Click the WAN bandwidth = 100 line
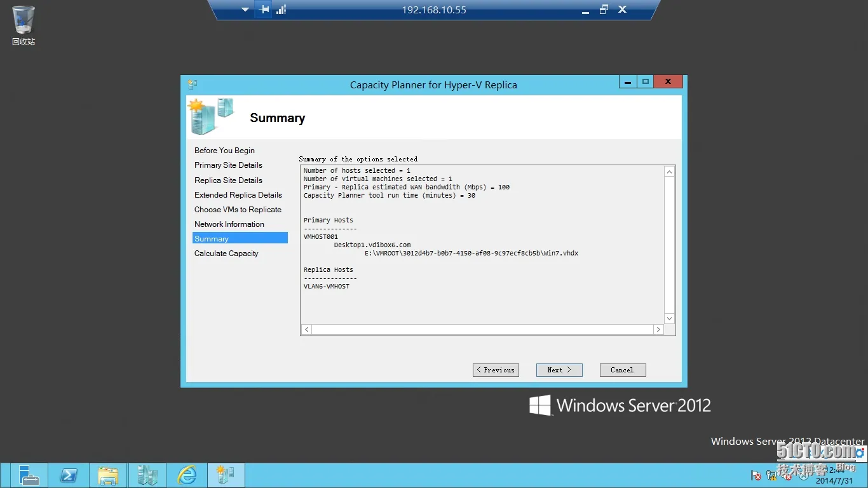Screen dimensions: 868x488 (x=407, y=187)
